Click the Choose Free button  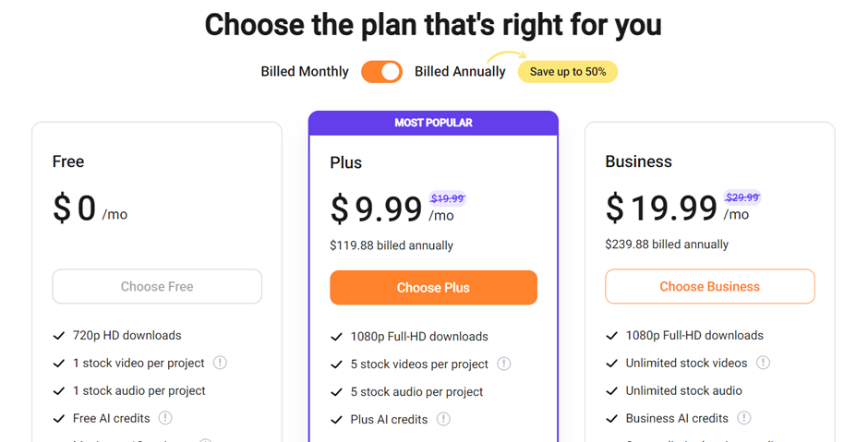point(157,287)
